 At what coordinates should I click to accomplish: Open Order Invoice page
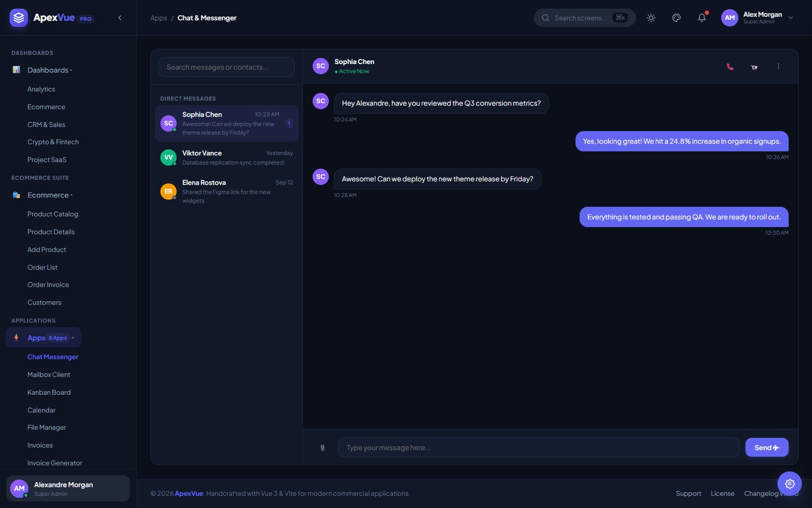click(x=48, y=284)
